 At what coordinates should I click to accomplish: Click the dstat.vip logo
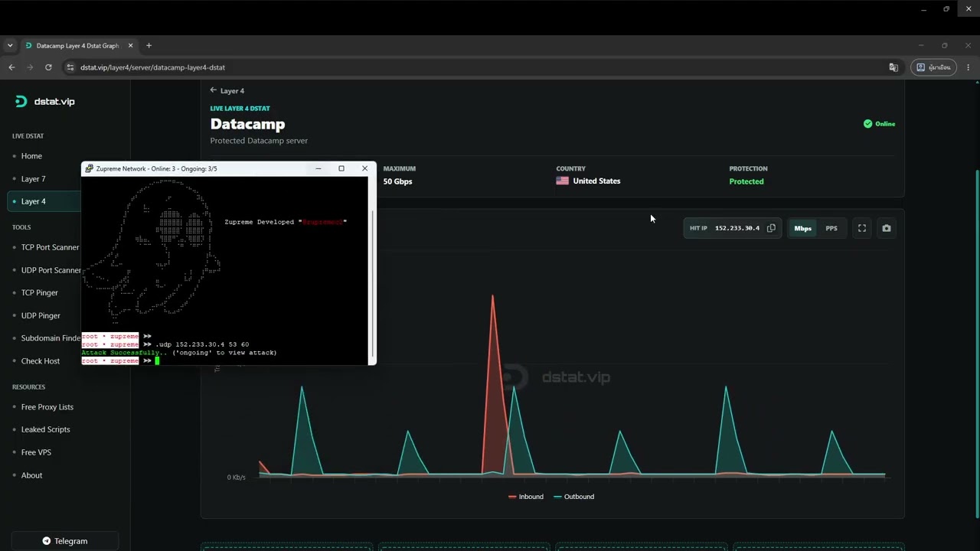pyautogui.click(x=45, y=101)
